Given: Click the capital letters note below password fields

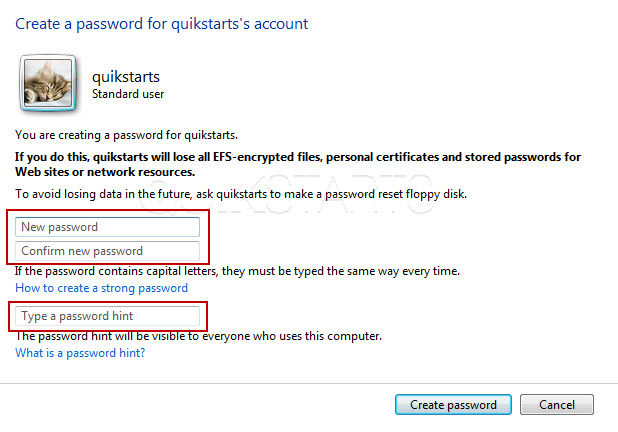Looking at the screenshot, I should (237, 271).
